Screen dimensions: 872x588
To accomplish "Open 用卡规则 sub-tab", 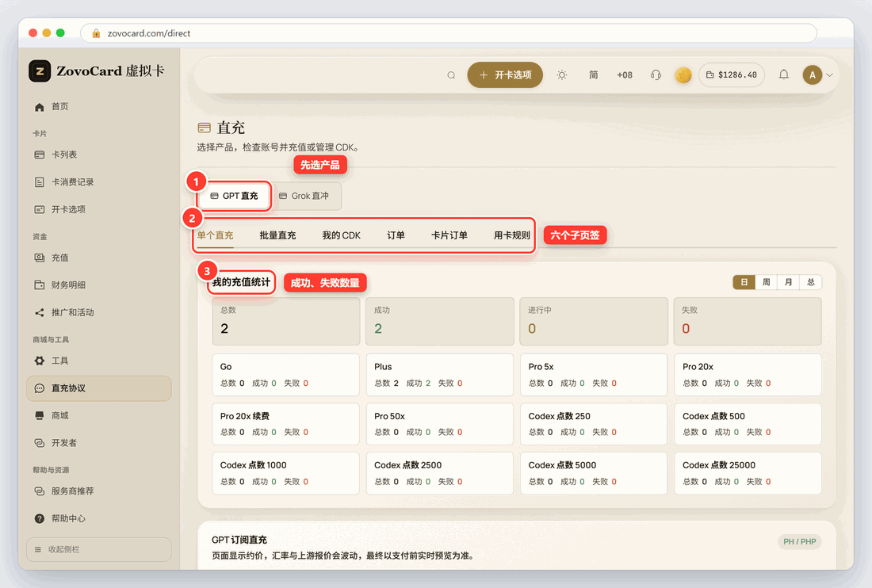I will [x=511, y=235].
